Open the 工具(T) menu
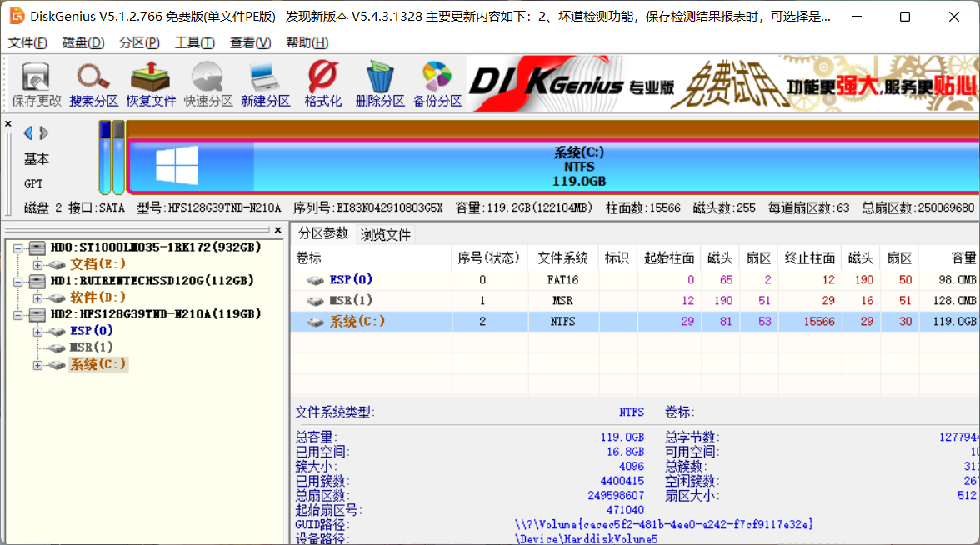 (194, 42)
